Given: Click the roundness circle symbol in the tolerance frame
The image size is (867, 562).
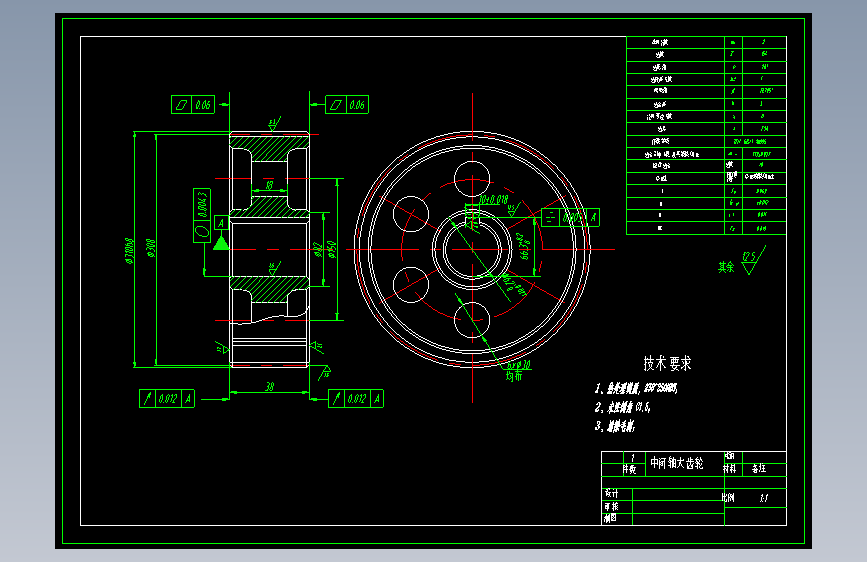Looking at the screenshot, I should 202,231.
